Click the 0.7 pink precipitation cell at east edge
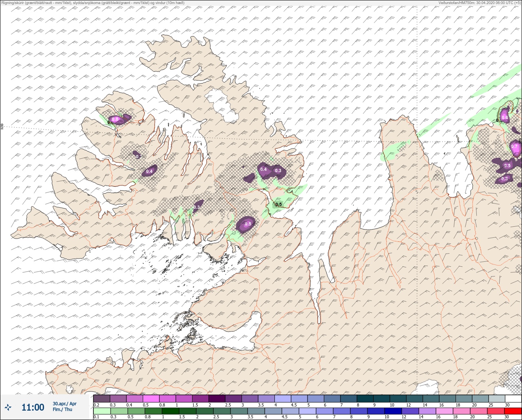Screen dimensions: 522x420 tap(515, 148)
